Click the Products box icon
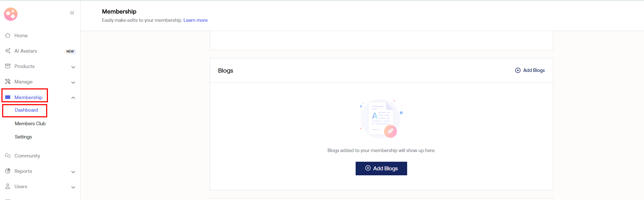This screenshot has width=644, height=200. coord(8,66)
